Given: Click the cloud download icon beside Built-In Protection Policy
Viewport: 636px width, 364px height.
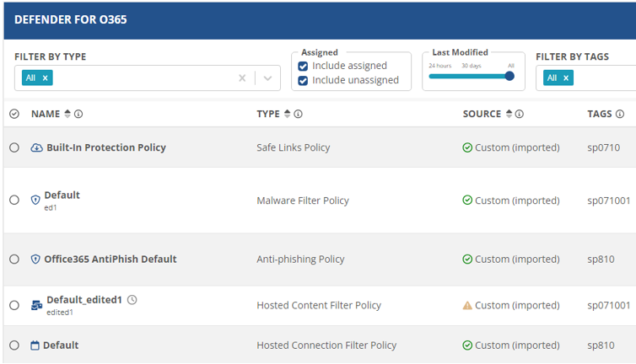Looking at the screenshot, I should (36, 147).
